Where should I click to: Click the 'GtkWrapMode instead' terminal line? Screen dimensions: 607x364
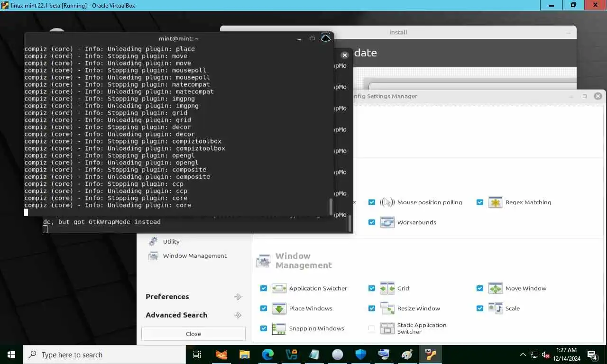[x=102, y=222]
